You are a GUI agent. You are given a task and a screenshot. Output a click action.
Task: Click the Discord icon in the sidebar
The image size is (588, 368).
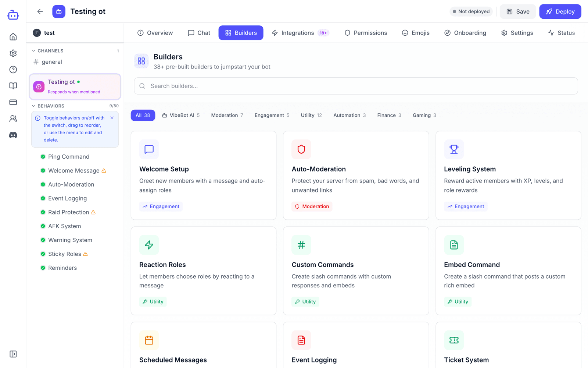[13, 135]
